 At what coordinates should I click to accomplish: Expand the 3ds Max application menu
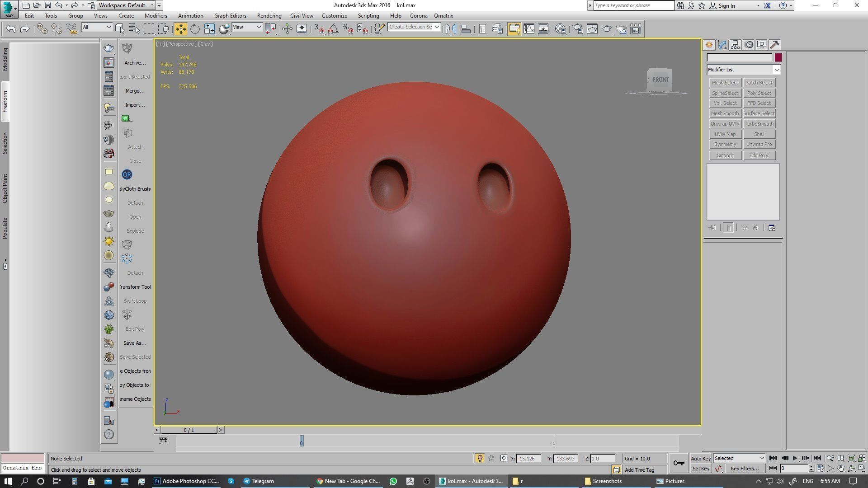click(9, 9)
